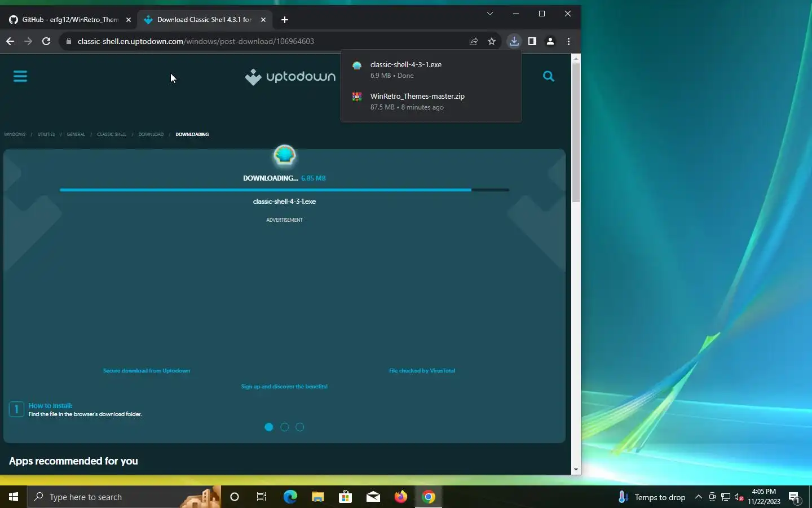812x508 pixels.
Task: Click the scrollbar up arrow
Action: click(x=576, y=58)
